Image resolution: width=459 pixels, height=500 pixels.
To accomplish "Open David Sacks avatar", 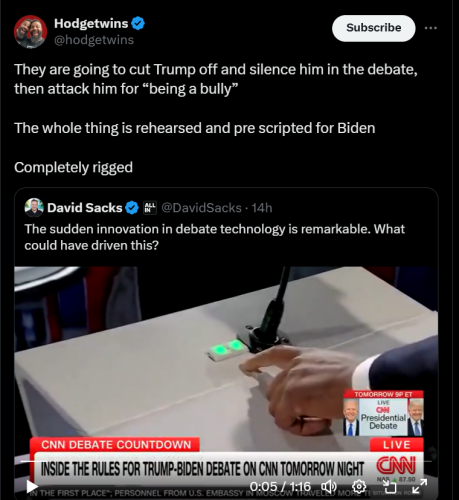I will [34, 207].
